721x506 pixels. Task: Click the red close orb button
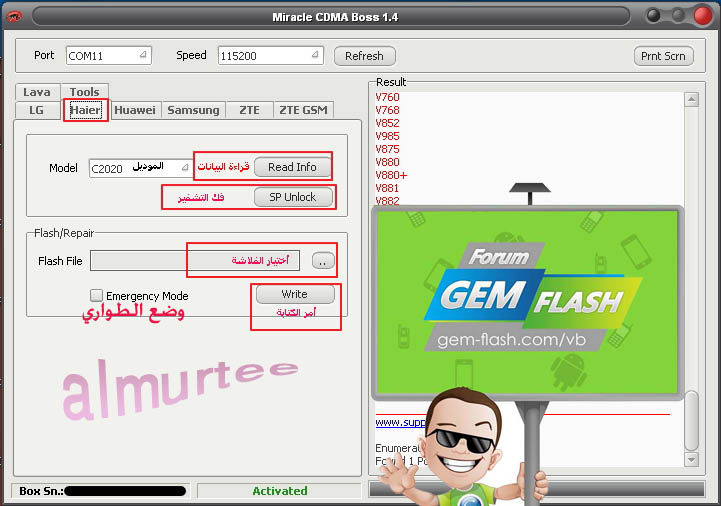(x=703, y=16)
